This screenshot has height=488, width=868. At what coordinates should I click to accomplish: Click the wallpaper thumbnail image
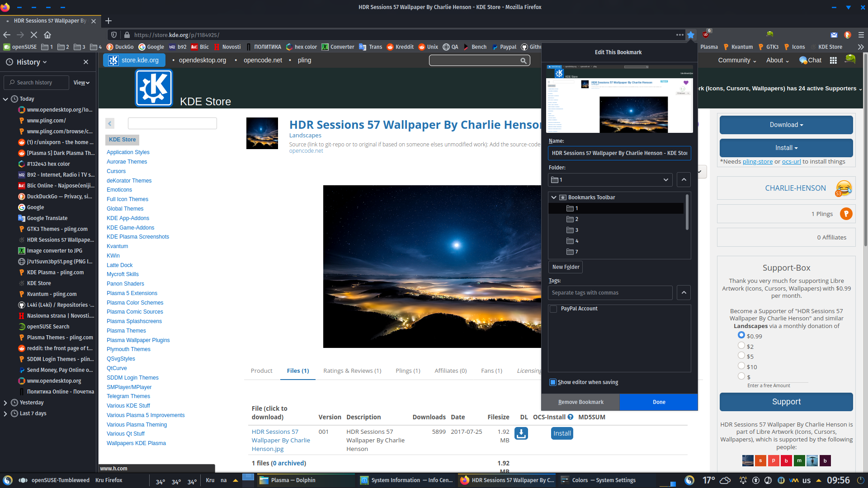coord(262,133)
